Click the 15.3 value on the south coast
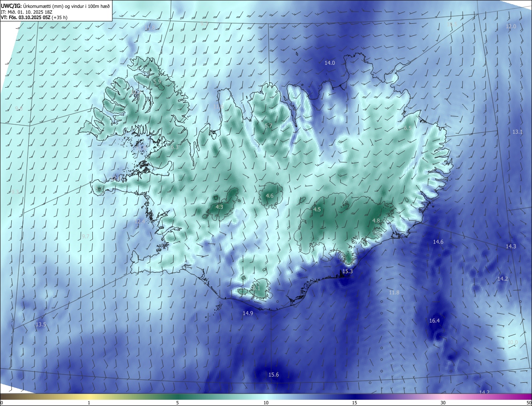The image size is (532, 406). click(x=347, y=271)
